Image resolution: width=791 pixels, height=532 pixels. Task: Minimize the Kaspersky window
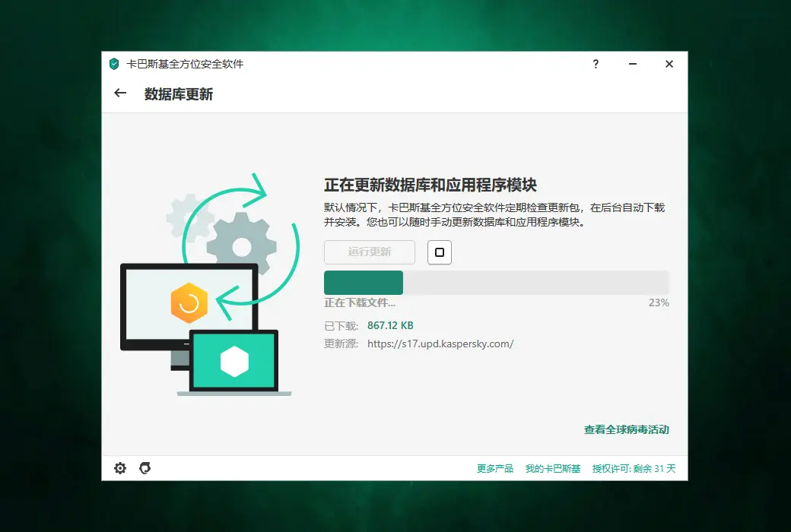coord(633,64)
